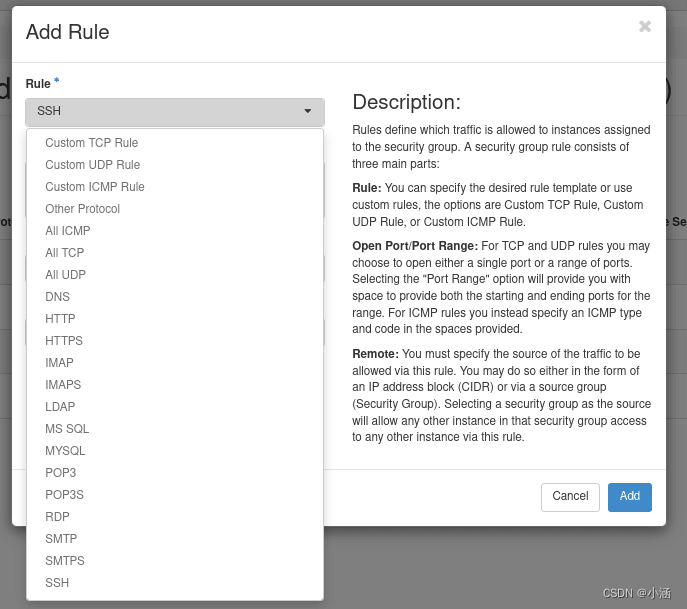Choose IMAP rule option

click(x=60, y=363)
